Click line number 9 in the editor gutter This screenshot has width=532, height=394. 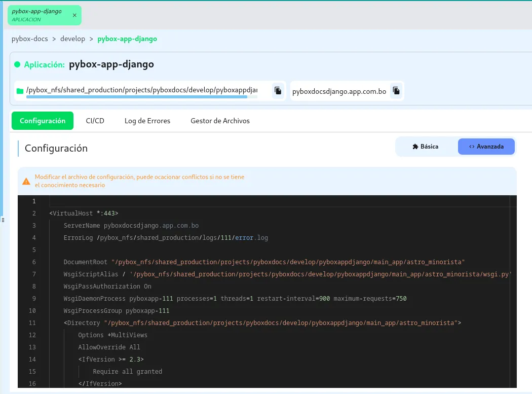(34, 299)
